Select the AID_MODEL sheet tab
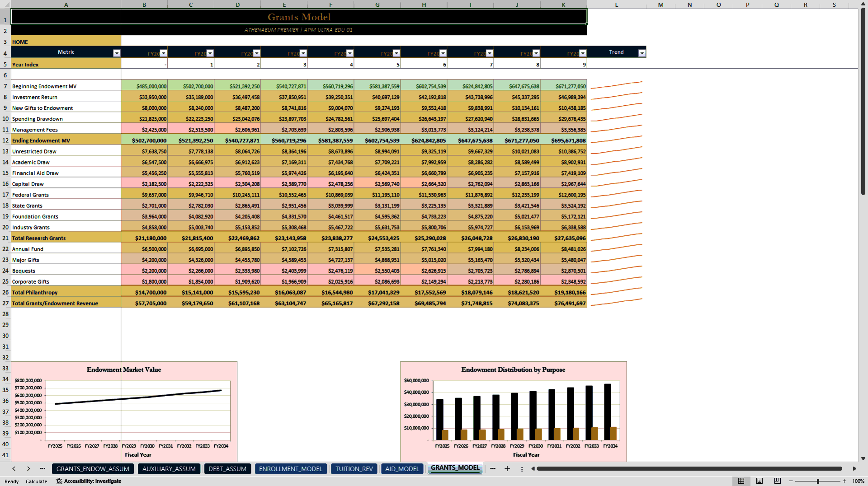This screenshot has width=868, height=486. click(402, 469)
